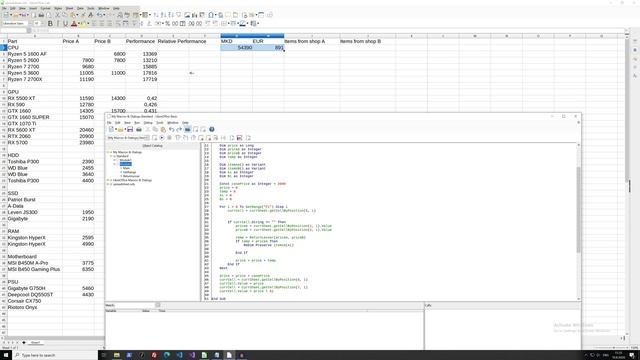Click Insert Chart icon in Calc toolbar
640x360 pixels.
(x=195, y=15)
